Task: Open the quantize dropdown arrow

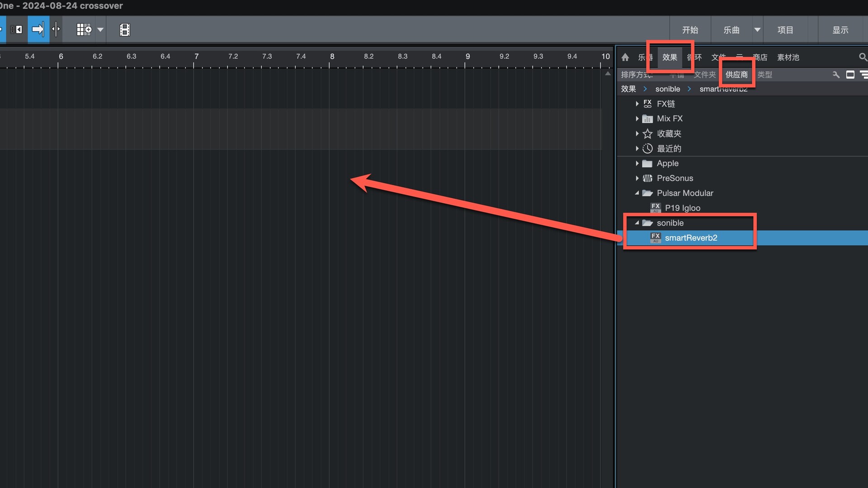Action: point(100,30)
